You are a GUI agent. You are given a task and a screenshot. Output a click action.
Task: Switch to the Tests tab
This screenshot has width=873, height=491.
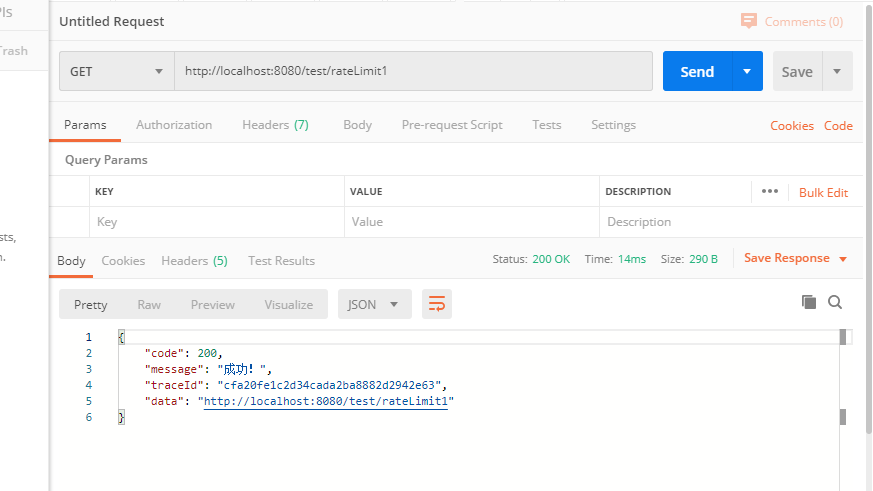[x=546, y=125]
